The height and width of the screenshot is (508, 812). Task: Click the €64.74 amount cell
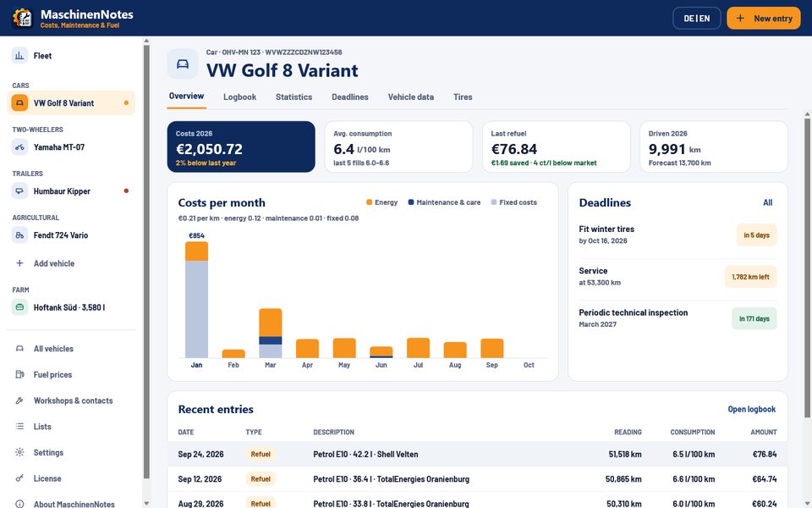[765, 479]
